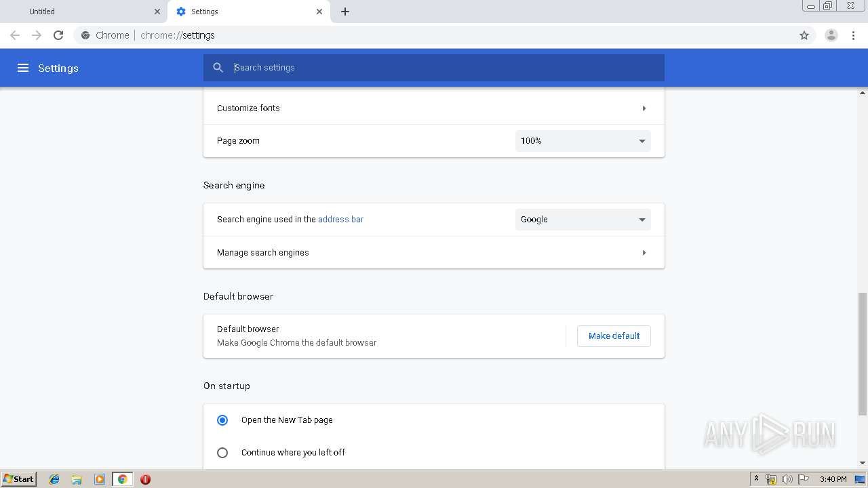Image resolution: width=868 pixels, height=488 pixels.
Task: Click Chrome icon in taskbar
Action: tap(122, 479)
